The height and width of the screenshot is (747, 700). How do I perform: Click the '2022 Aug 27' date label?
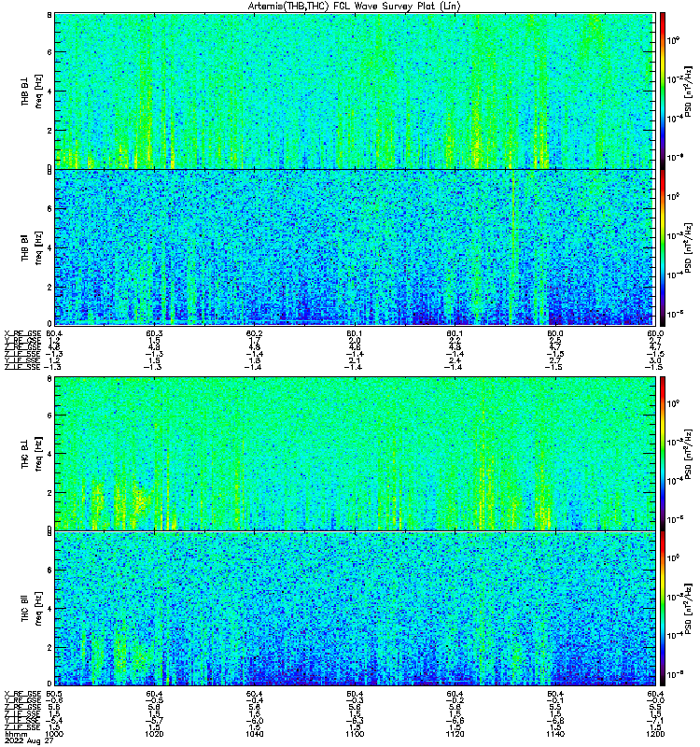click(28, 740)
